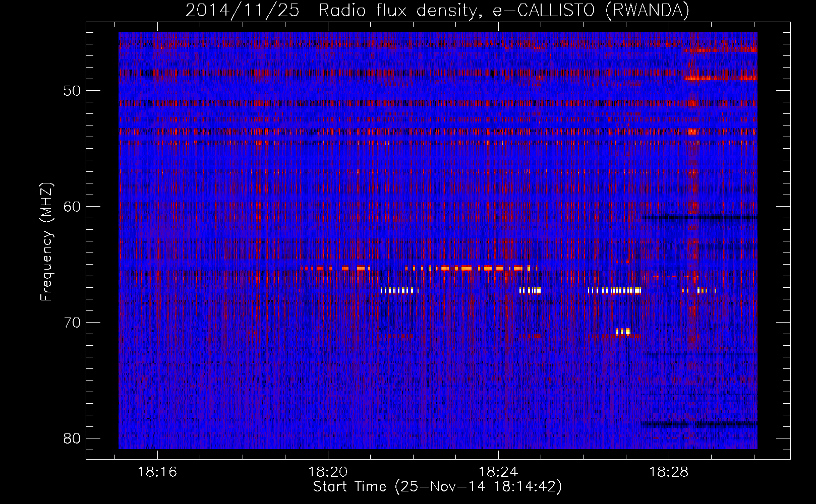This screenshot has height=504, width=816.
Task: Click the 18:28 time tick label
Action: [x=669, y=472]
